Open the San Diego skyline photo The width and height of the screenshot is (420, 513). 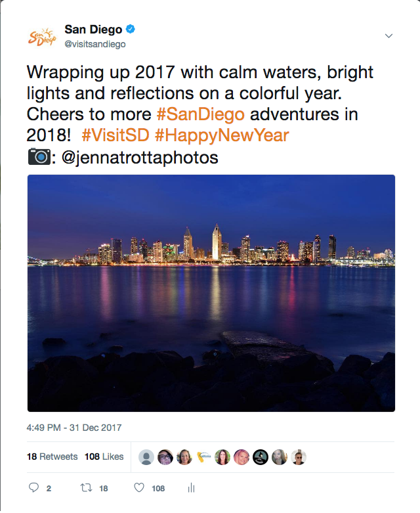pos(211,293)
